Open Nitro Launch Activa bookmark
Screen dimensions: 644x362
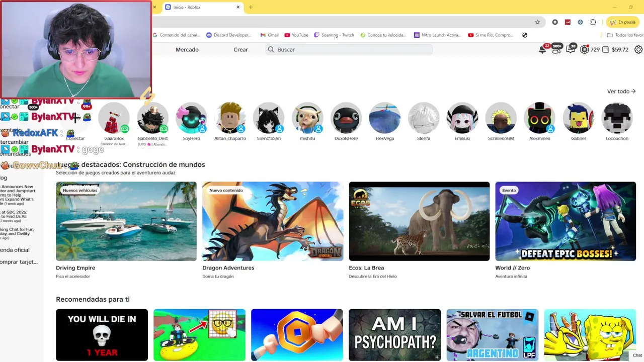click(437, 35)
